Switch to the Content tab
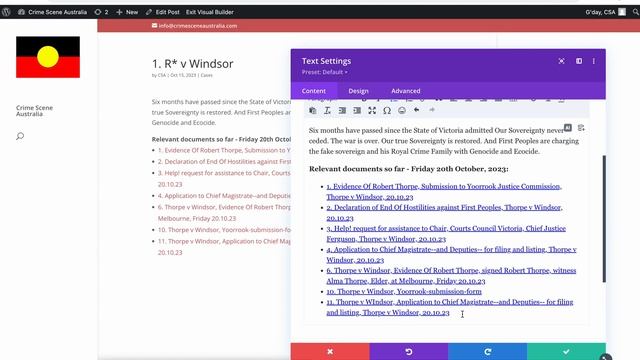640x360 pixels. coord(314,91)
